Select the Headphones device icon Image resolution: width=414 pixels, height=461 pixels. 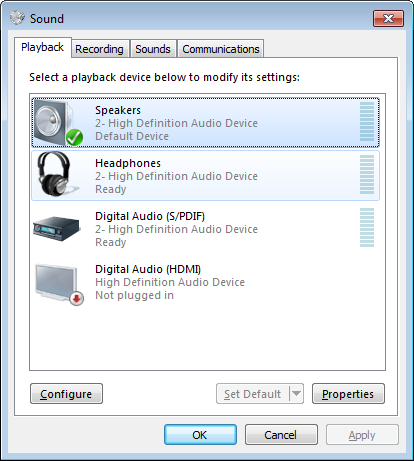click(x=57, y=174)
